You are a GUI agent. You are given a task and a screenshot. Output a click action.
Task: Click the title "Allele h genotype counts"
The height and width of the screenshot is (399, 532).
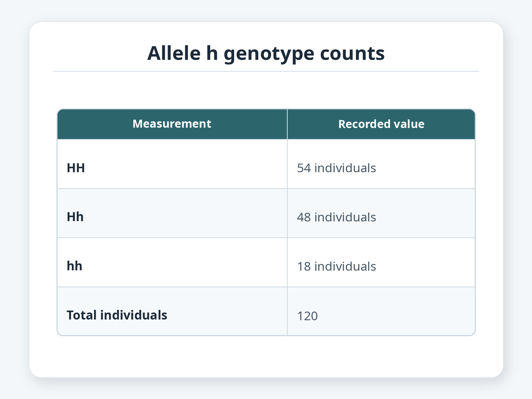click(266, 53)
